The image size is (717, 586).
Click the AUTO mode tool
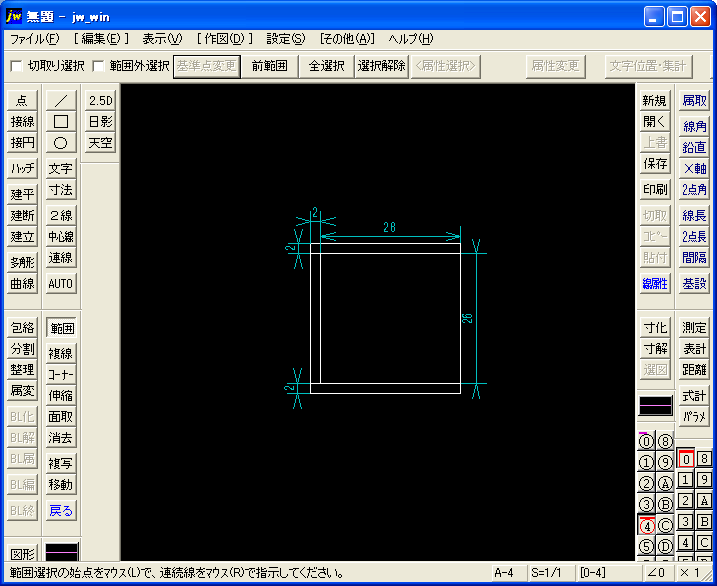[x=61, y=284]
